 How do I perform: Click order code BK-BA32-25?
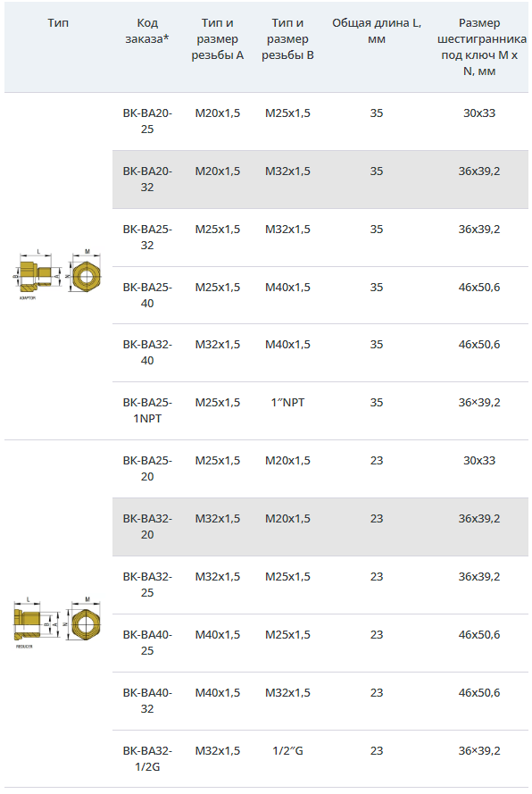pyautogui.click(x=147, y=584)
